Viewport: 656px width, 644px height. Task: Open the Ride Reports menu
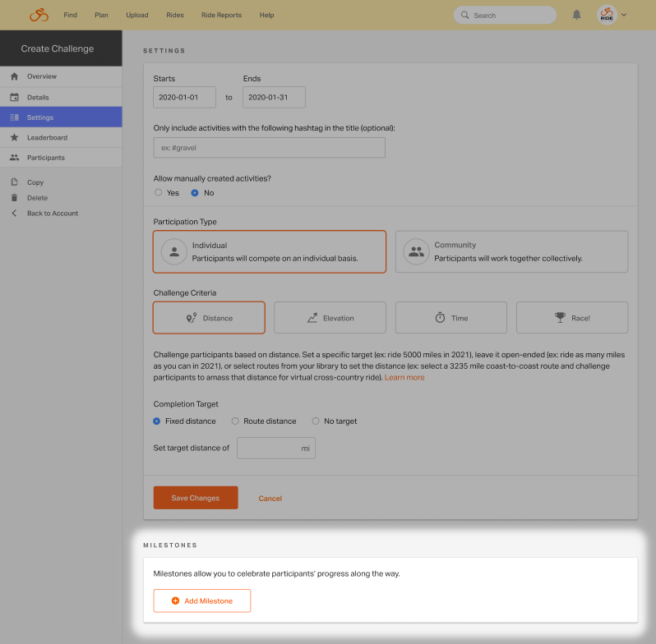click(x=222, y=15)
